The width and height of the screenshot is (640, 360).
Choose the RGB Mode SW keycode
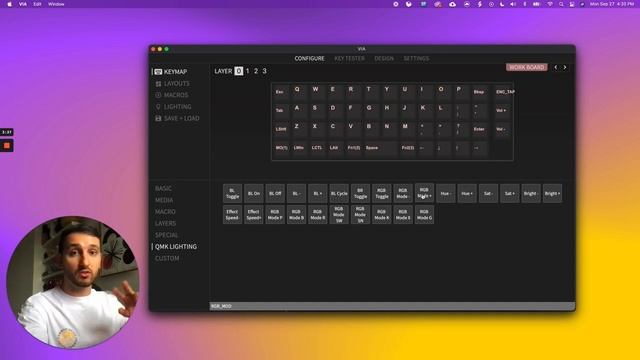(x=339, y=215)
